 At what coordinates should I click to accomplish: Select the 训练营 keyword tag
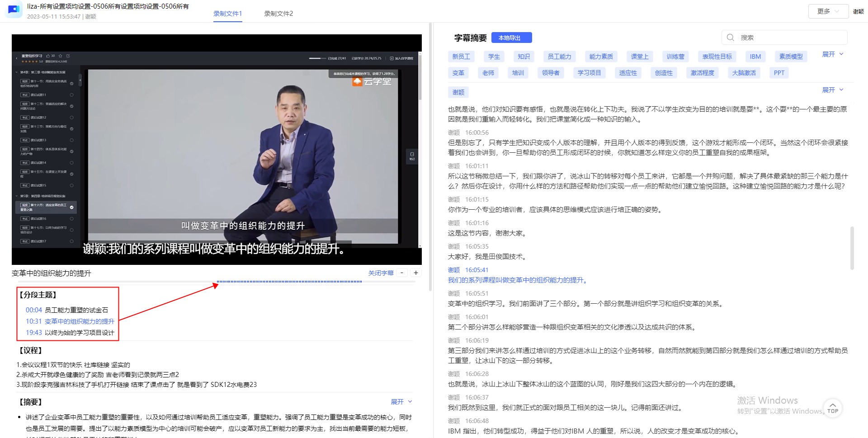[x=675, y=57]
